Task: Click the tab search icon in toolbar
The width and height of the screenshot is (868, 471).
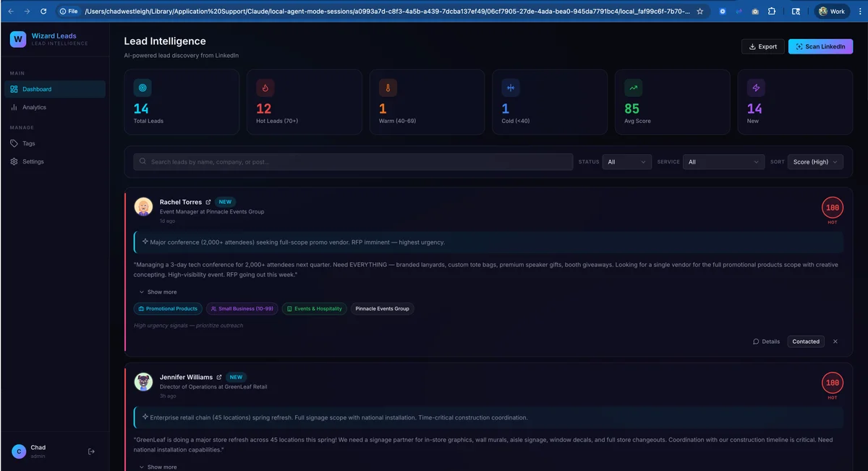Action: [x=796, y=12]
